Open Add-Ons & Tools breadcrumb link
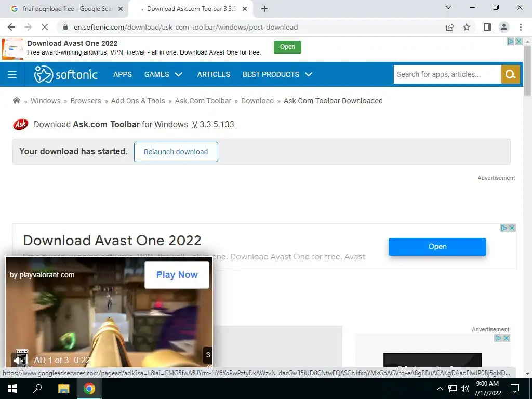The height and width of the screenshot is (399, 532). pyautogui.click(x=138, y=101)
